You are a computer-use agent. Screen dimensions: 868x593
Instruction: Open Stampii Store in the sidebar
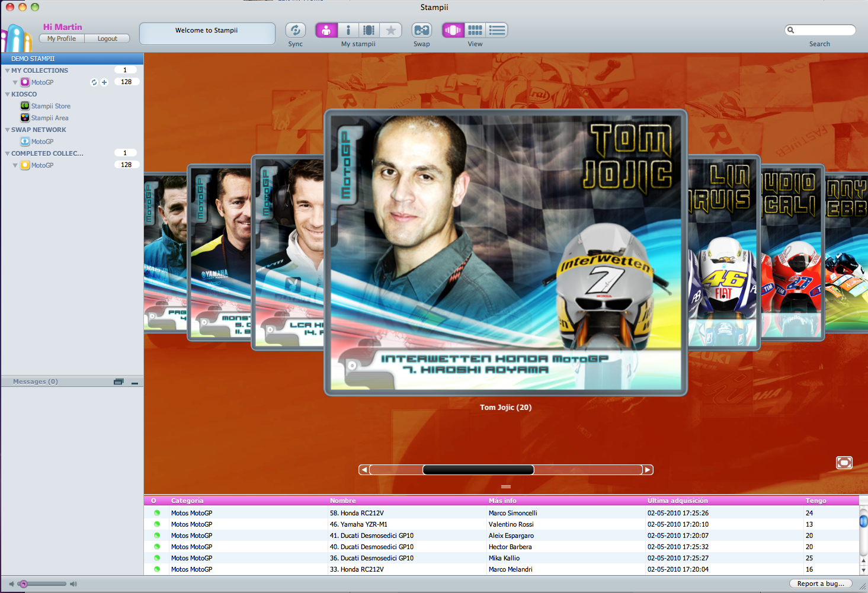click(50, 106)
